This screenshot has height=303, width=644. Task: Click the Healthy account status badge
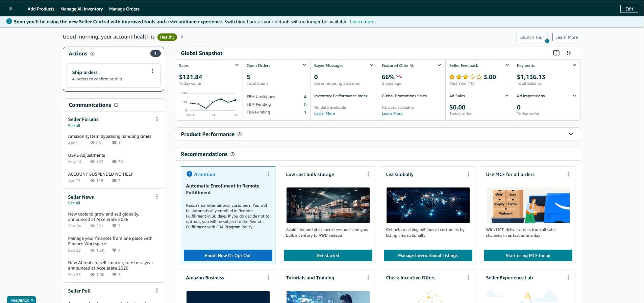(167, 37)
